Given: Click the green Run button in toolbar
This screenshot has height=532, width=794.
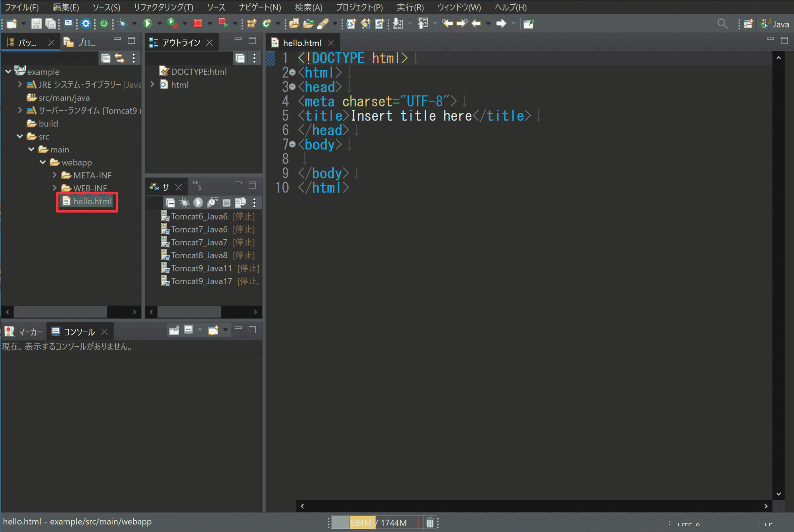Looking at the screenshot, I should [147, 24].
